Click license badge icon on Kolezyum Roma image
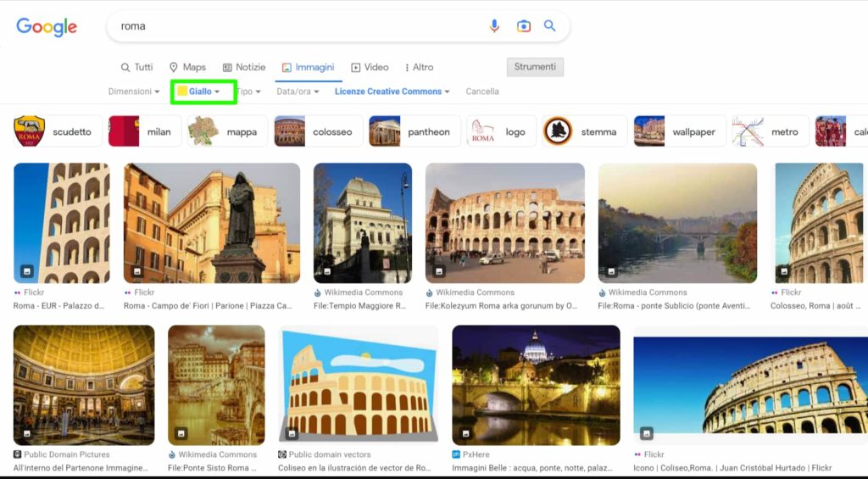The image size is (868, 479). [439, 271]
